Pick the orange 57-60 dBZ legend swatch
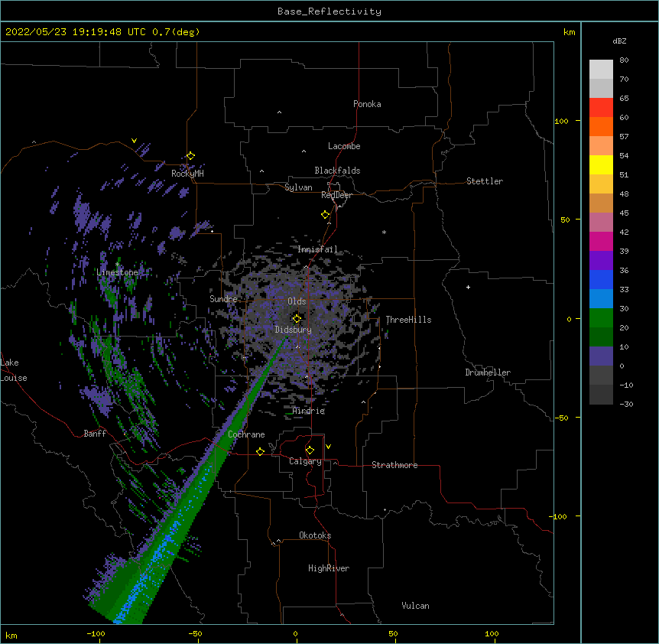The height and width of the screenshot is (644, 659). click(x=601, y=127)
